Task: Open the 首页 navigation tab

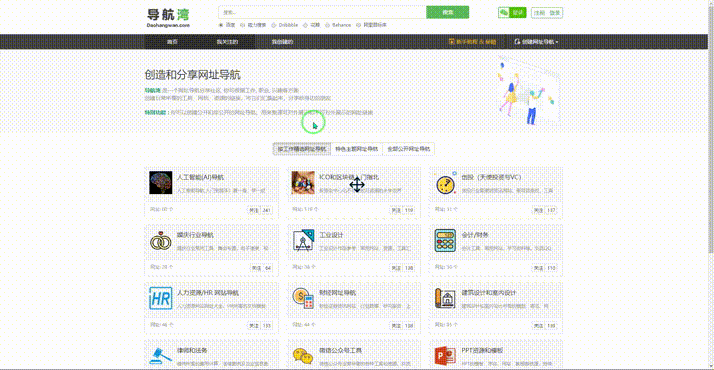Action: click(172, 41)
